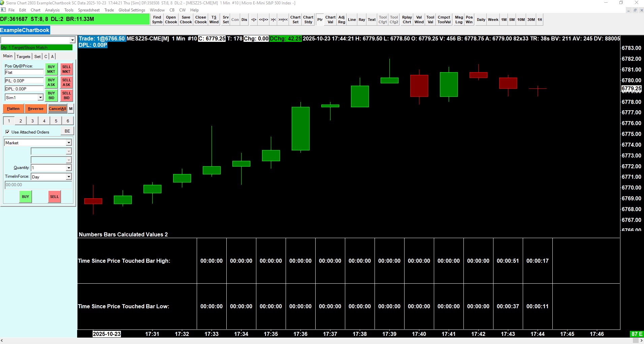Click Open Cbook in the toolbar
The width and height of the screenshot is (644, 344).
coord(171,20)
